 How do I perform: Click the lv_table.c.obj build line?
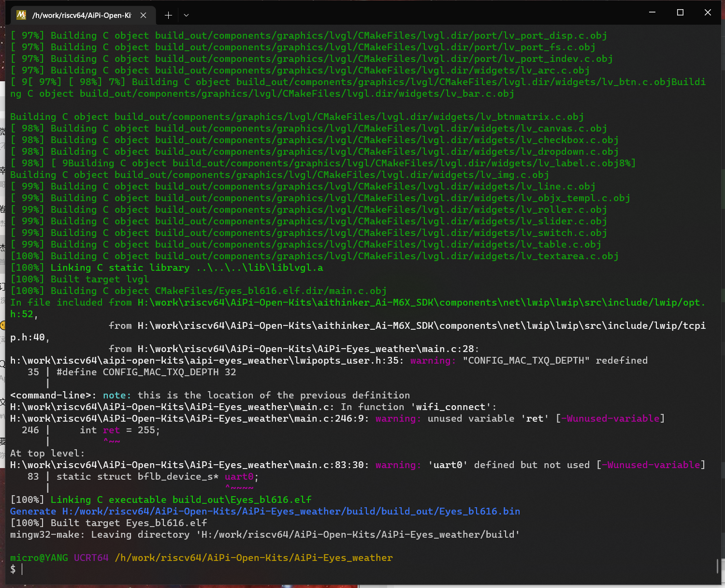(x=305, y=244)
